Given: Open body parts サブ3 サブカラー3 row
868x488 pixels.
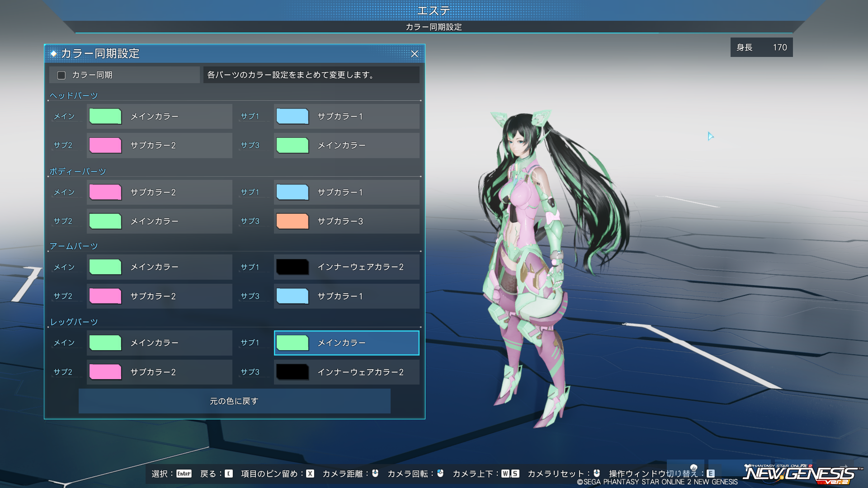Looking at the screenshot, I should click(346, 221).
